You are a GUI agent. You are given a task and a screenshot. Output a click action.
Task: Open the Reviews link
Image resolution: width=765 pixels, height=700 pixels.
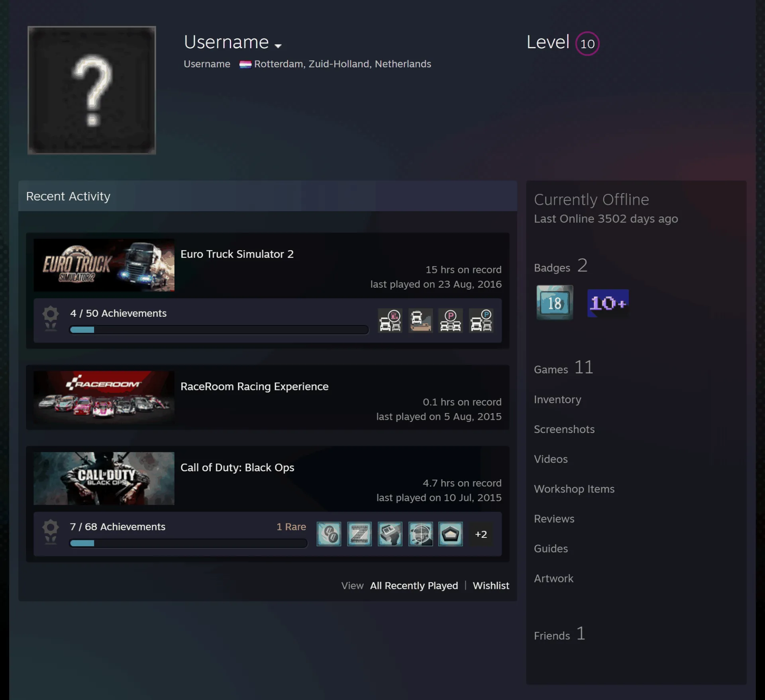[554, 519]
